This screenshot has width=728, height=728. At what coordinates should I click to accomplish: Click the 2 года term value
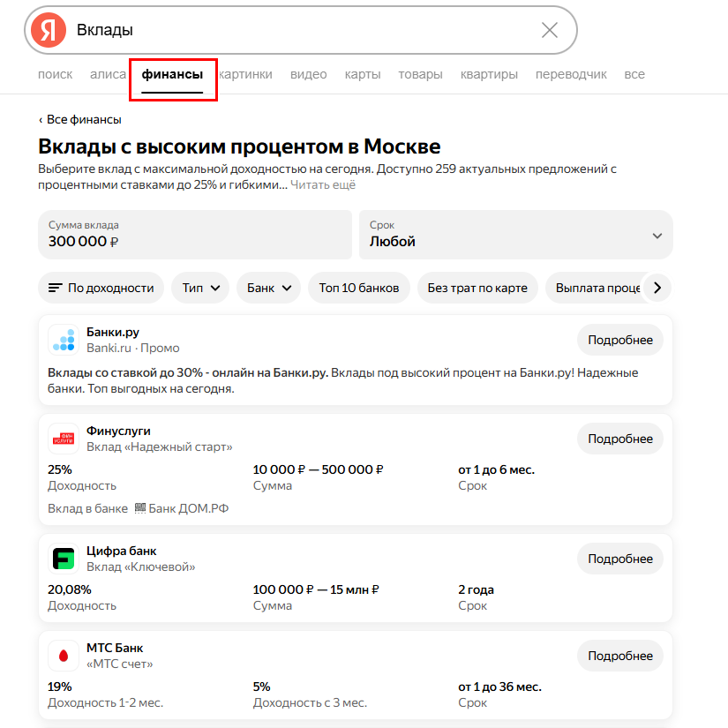click(x=476, y=589)
